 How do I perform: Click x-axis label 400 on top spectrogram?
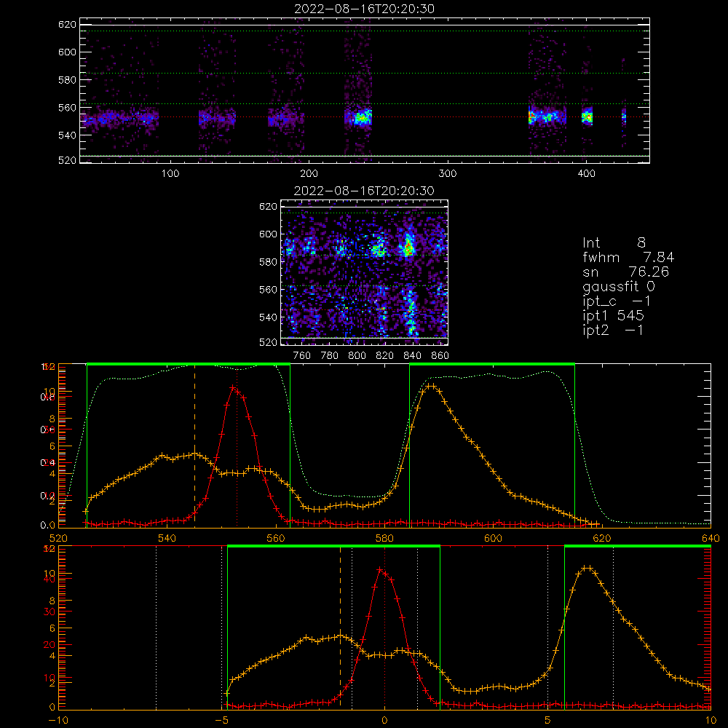pos(586,174)
